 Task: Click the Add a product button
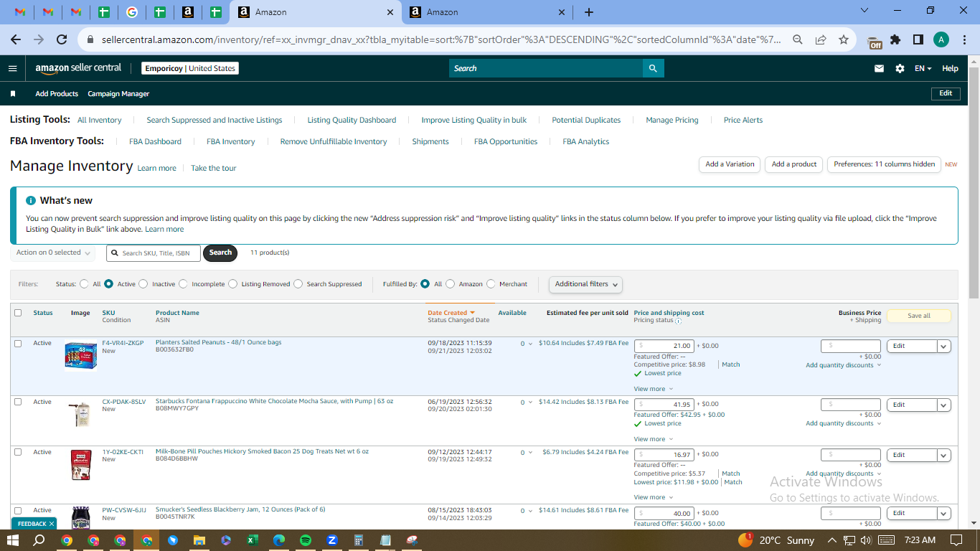click(x=794, y=164)
